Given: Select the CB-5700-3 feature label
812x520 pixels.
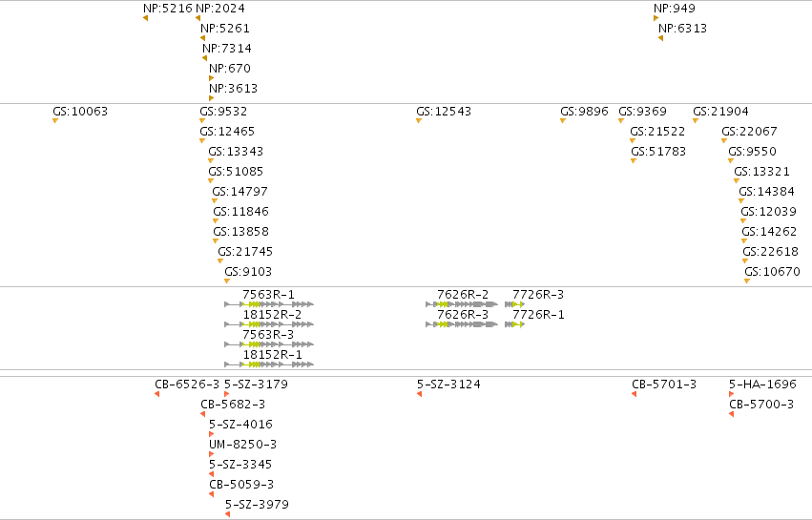Looking at the screenshot, I should [x=761, y=405].
